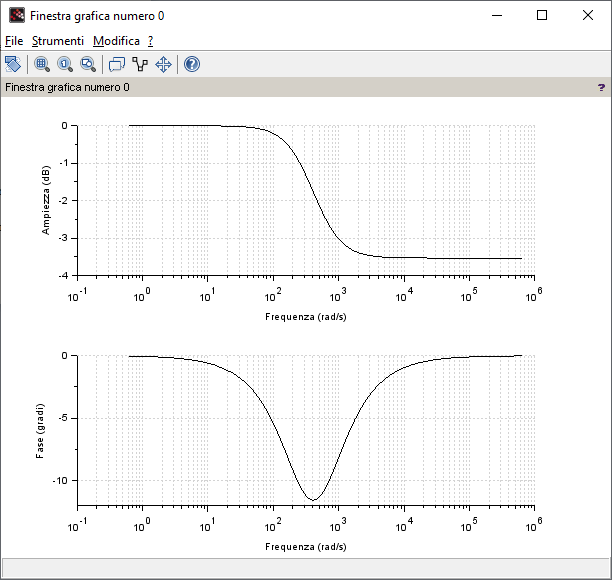Click the third magnifier zoom icon
This screenshot has height=580, width=612.
(x=88, y=64)
